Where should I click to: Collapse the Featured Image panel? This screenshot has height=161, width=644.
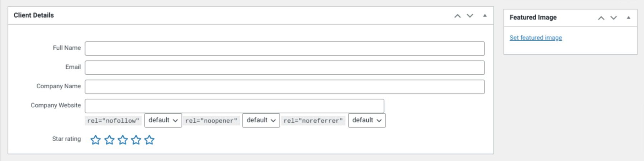tap(629, 18)
